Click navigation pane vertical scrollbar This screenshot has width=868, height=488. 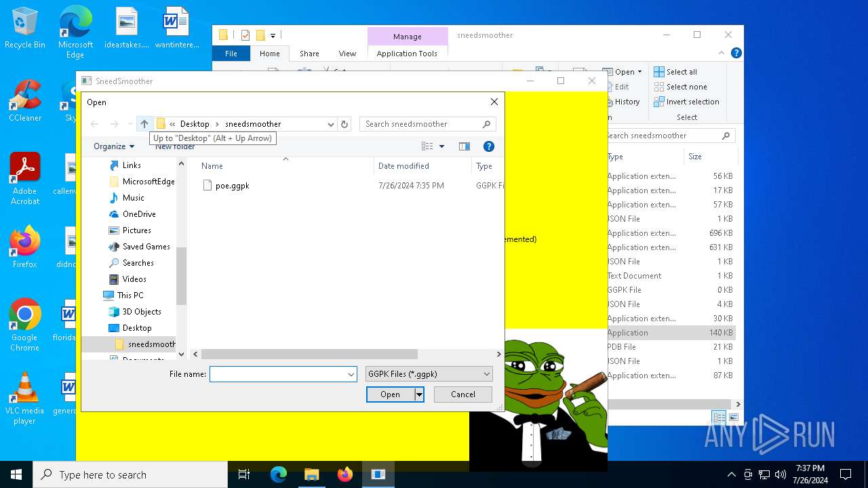181,276
